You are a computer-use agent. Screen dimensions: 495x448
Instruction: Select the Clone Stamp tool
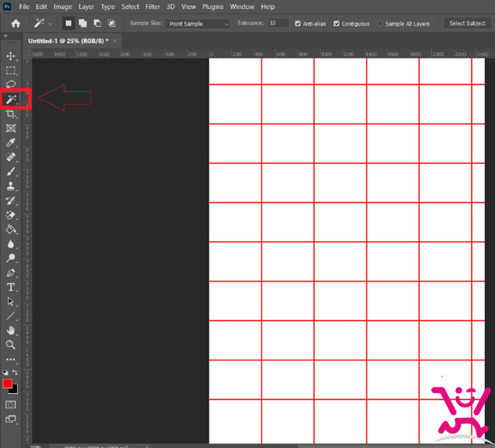[x=11, y=186]
